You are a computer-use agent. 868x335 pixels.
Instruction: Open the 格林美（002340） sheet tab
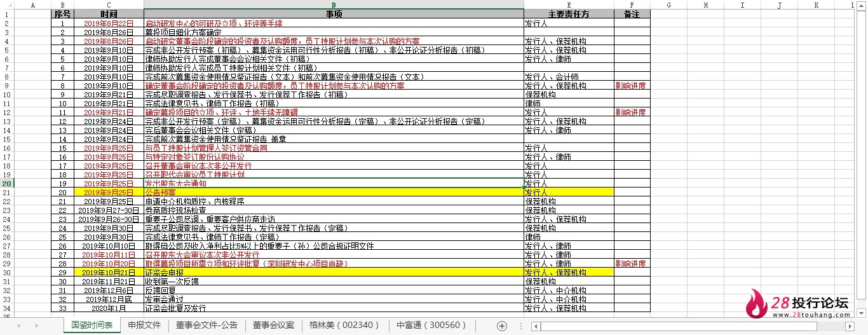coord(345,325)
